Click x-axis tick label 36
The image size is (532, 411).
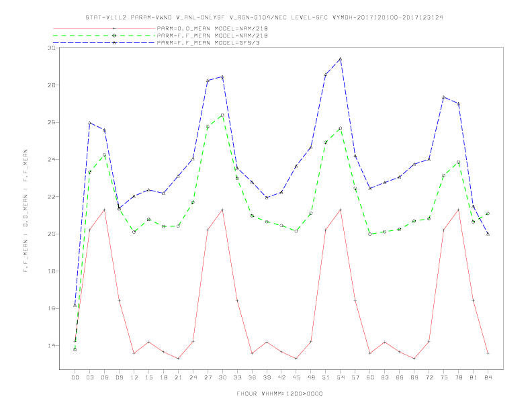(x=252, y=377)
